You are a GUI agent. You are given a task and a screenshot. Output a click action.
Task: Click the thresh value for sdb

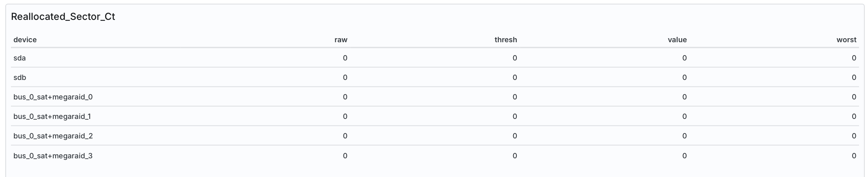515,78
